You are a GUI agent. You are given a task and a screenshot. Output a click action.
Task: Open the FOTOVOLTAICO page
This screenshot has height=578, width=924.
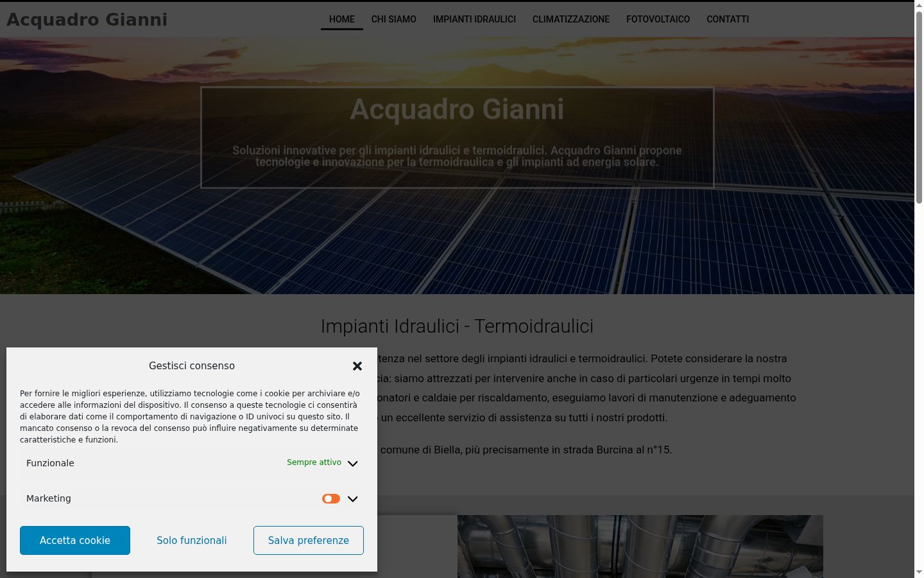[658, 19]
